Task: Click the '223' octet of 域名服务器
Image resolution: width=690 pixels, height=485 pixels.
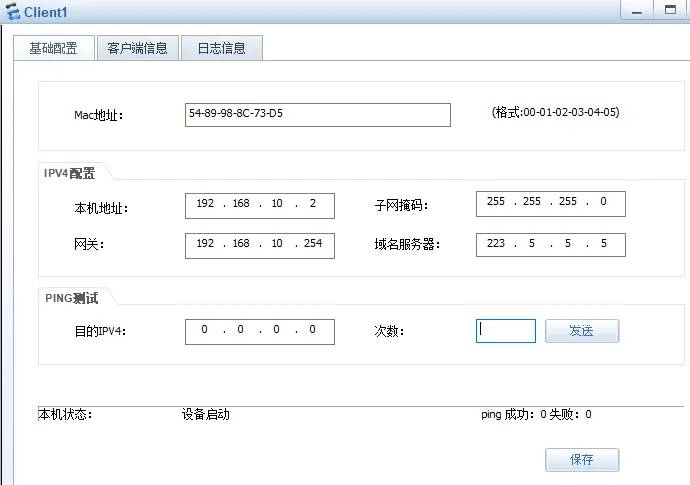Action: pos(496,243)
